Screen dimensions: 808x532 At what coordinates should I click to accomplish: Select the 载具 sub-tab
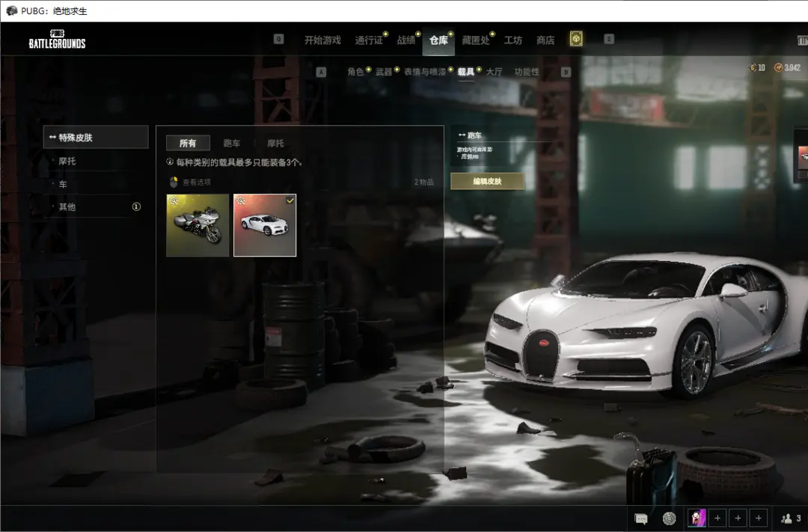coord(466,72)
